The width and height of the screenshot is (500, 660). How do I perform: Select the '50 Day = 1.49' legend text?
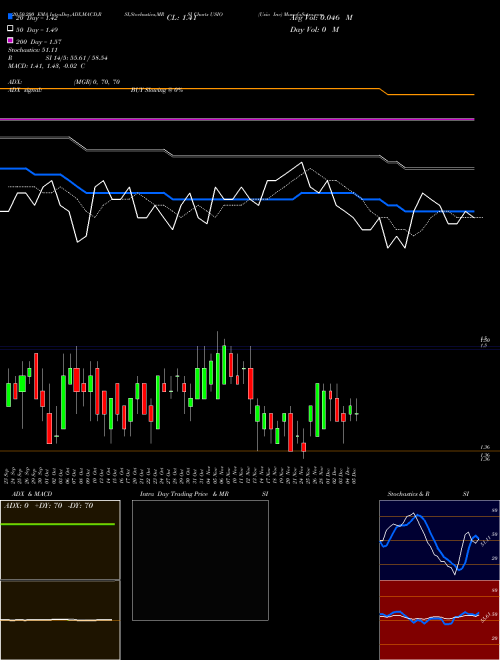coord(37,30)
